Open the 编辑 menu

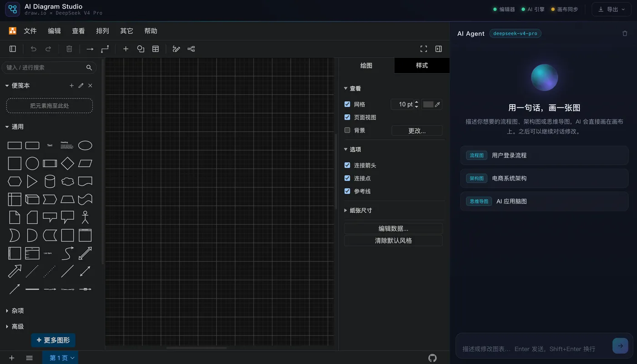pyautogui.click(x=54, y=31)
